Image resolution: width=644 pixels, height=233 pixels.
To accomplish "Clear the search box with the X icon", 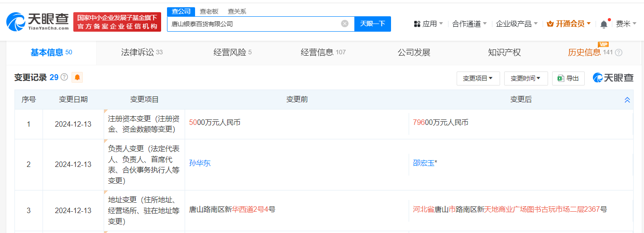I will (345, 24).
